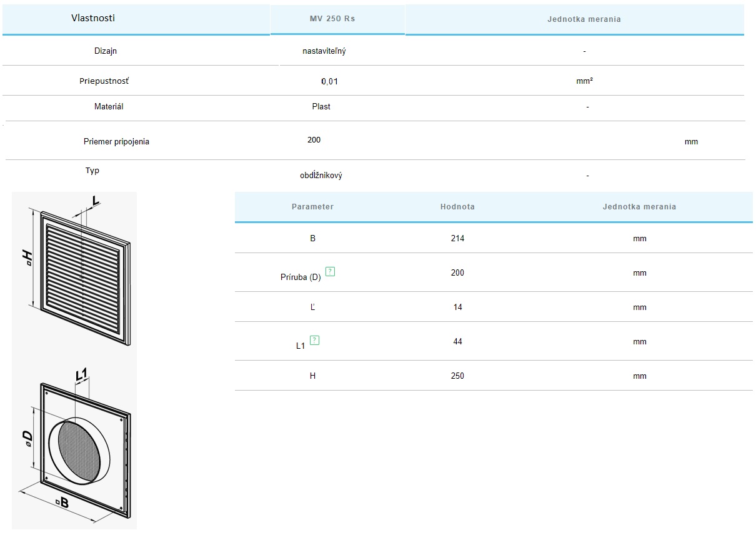Click the Príruba (D) parameter label
This screenshot has height=540, width=756.
point(301,277)
